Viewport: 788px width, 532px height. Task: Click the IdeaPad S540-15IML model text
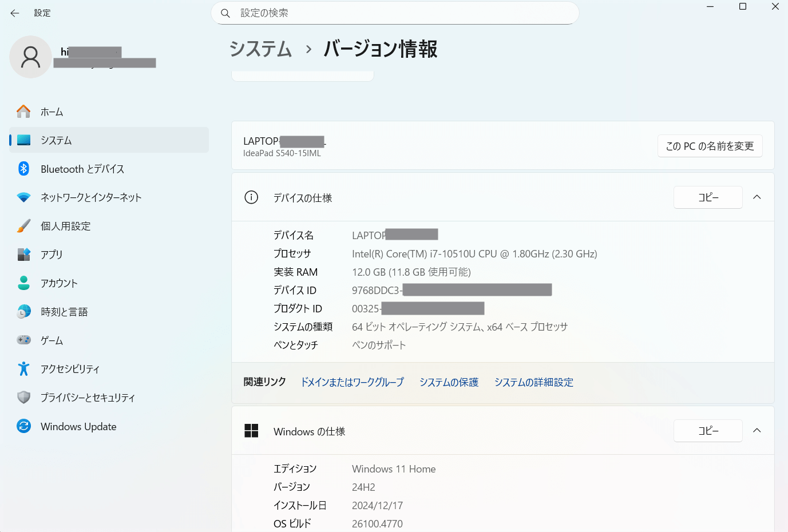[282, 153]
